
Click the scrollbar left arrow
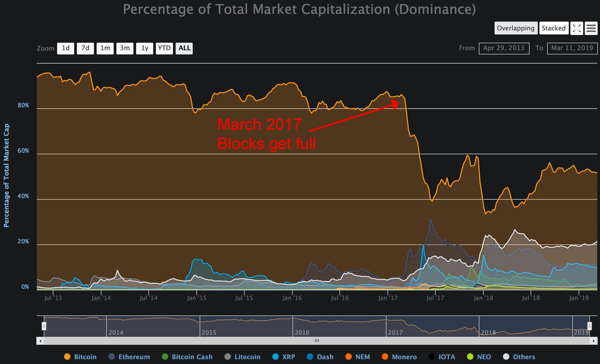click(x=40, y=341)
